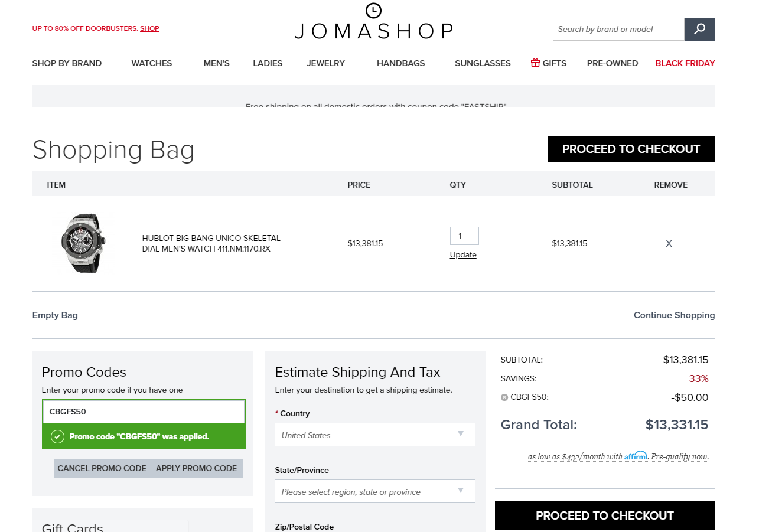The image size is (759, 532).
Task: Remove CBGFS50 coupon using small x icon
Action: [x=504, y=397]
